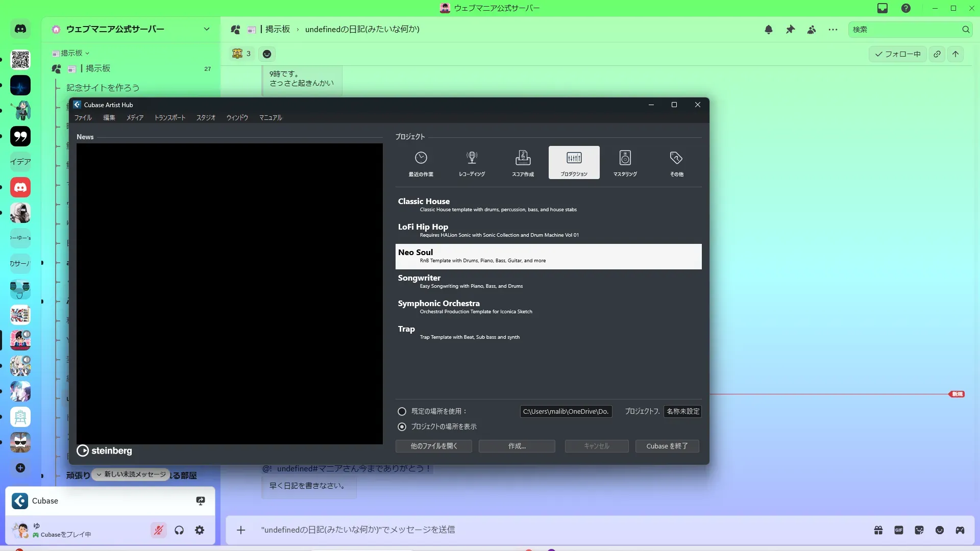
Task: Open the Recent work (最近の作業) category
Action: pos(421,162)
